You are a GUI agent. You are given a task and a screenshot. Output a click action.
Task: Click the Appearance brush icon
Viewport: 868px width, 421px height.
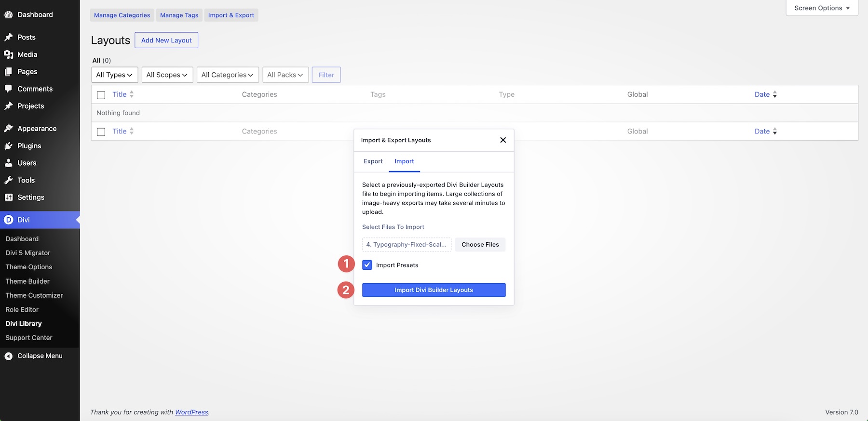point(9,129)
